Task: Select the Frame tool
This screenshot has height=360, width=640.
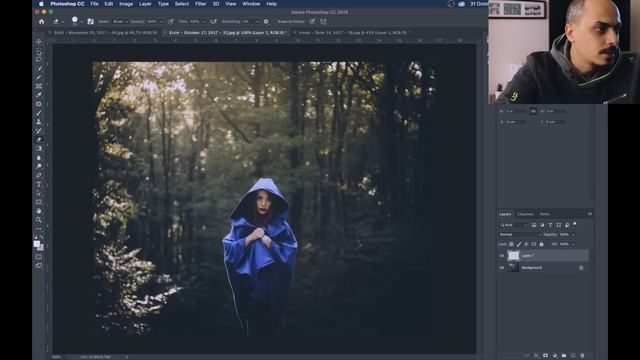Action: tap(39, 86)
